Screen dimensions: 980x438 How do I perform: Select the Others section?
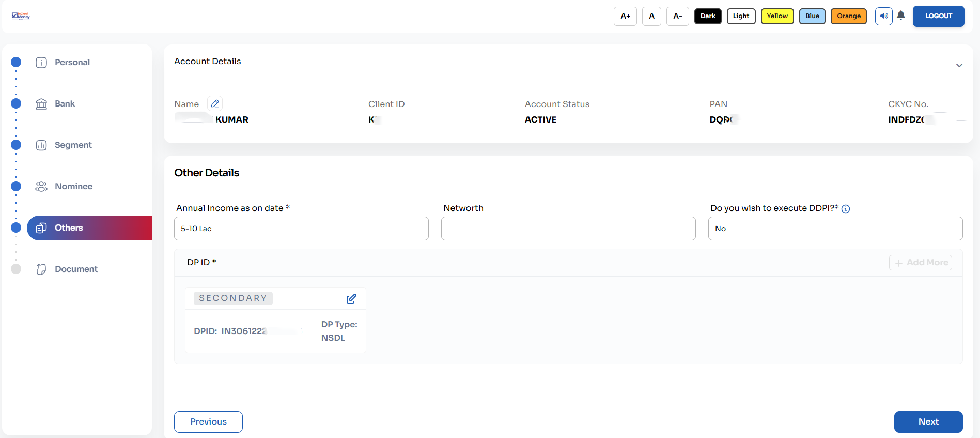[x=89, y=228]
